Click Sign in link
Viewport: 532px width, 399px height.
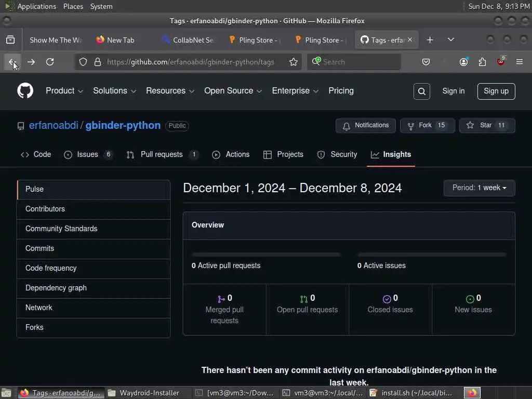(453, 91)
